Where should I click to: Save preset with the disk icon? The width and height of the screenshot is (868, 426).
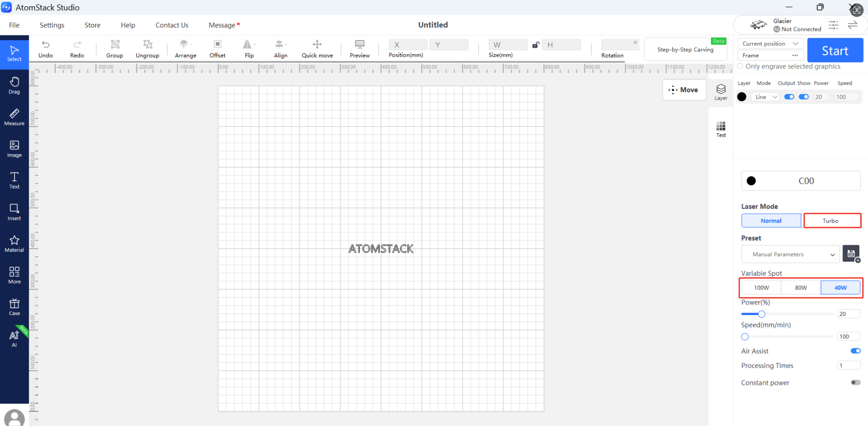pos(852,253)
